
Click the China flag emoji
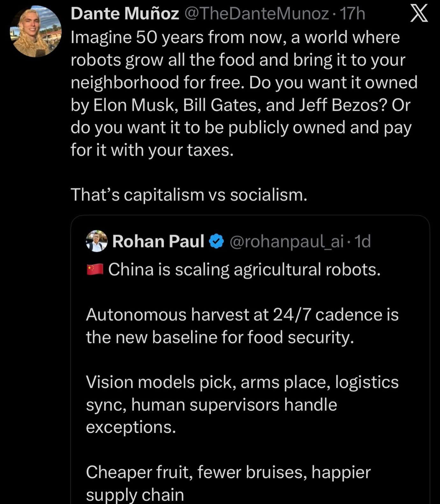point(95,270)
